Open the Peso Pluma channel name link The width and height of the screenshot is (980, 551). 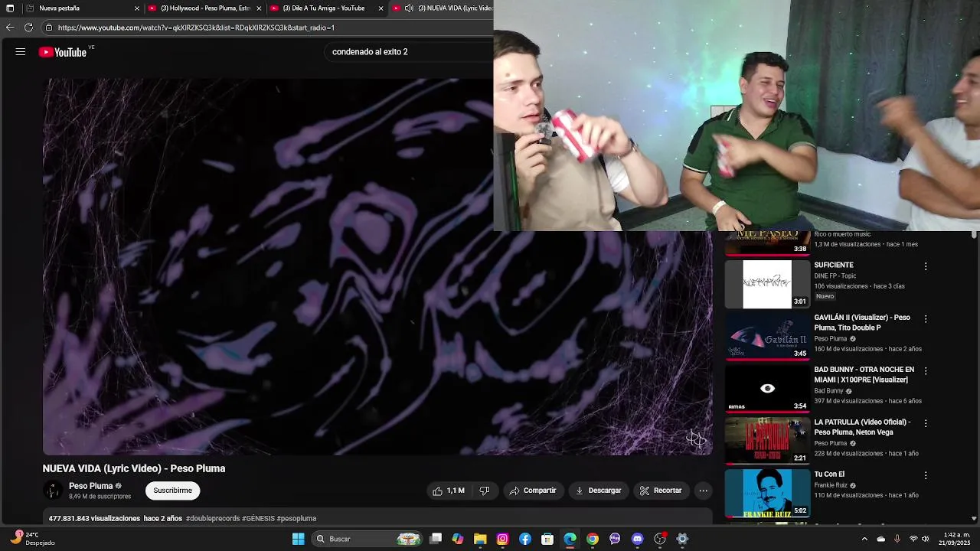[x=90, y=486]
